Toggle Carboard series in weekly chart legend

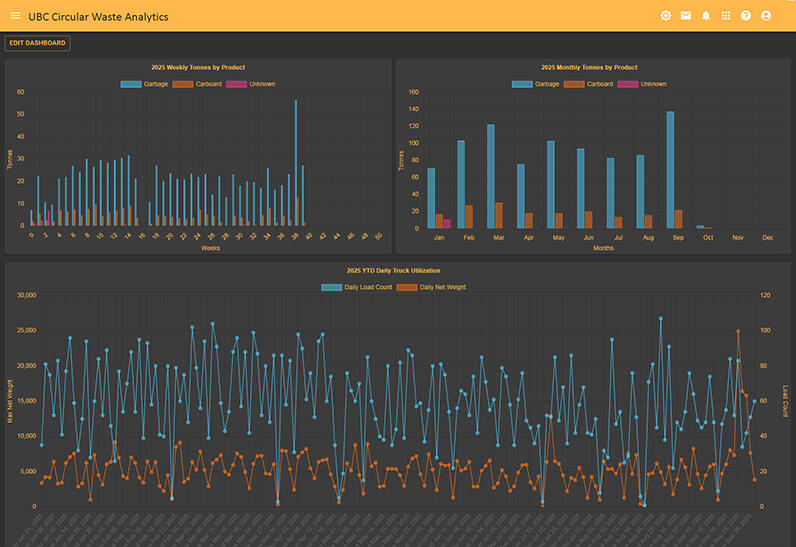[199, 84]
